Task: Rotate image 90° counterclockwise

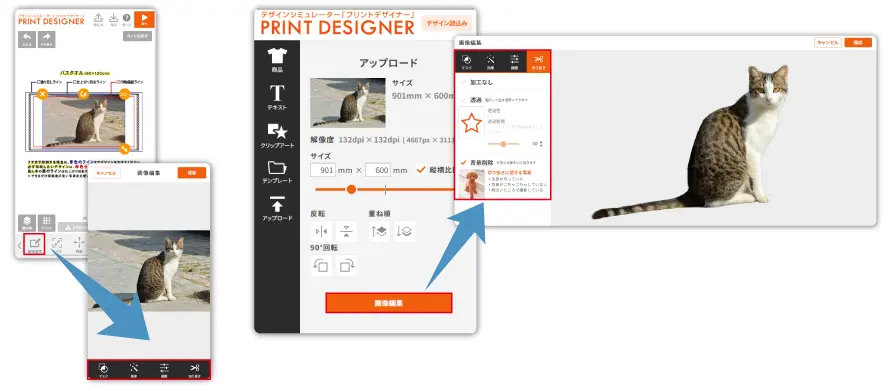Action: coord(321,266)
